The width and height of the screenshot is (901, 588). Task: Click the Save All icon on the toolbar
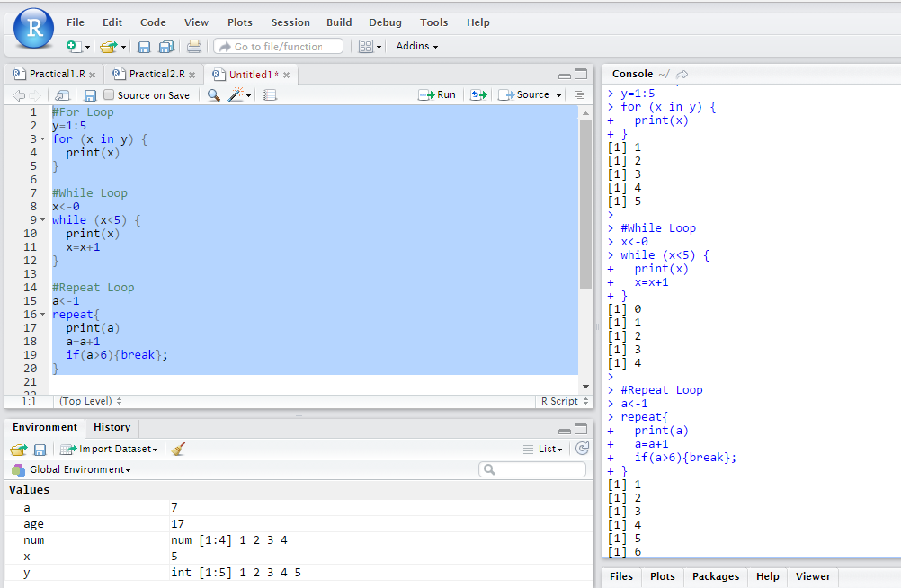coord(166,45)
